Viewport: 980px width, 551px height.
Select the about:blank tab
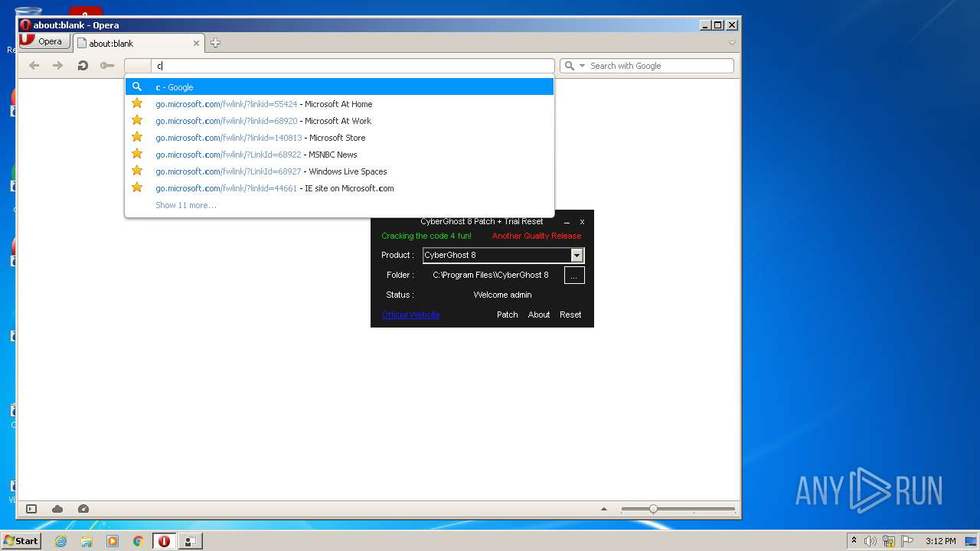click(x=138, y=44)
